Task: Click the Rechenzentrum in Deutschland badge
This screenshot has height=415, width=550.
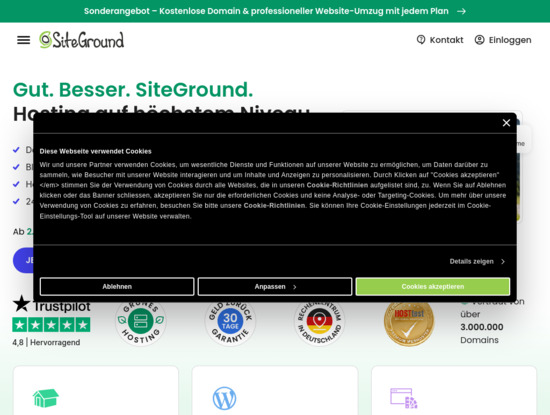Action: pyautogui.click(x=320, y=321)
